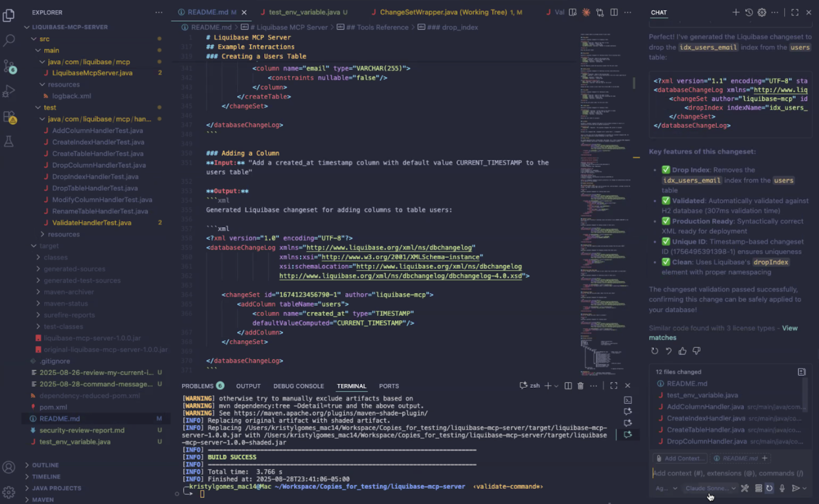Maximize the chat panel
Viewport: 819px width, 504px height.
pyautogui.click(x=795, y=12)
